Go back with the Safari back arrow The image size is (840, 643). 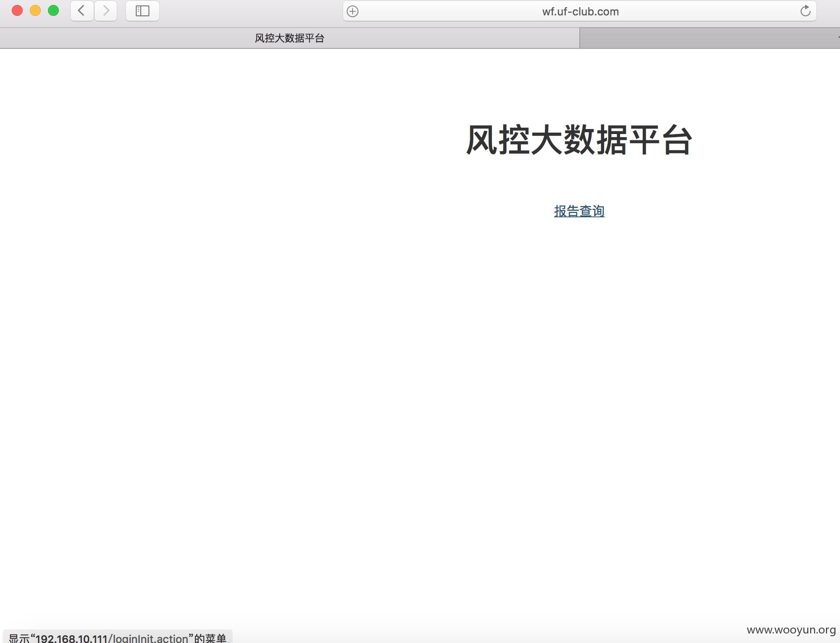[x=82, y=11]
